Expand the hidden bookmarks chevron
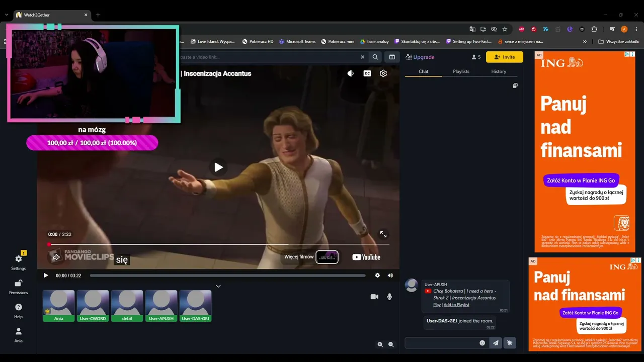 coord(585,41)
